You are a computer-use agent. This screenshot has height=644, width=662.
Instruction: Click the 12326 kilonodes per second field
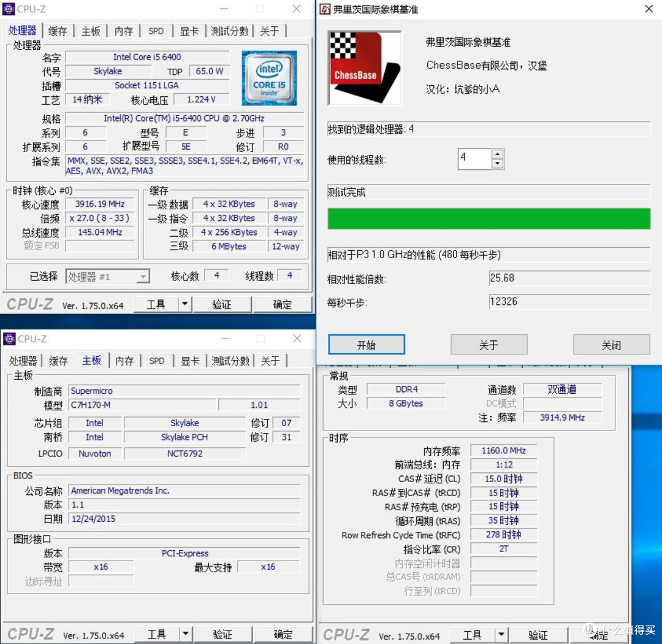click(x=569, y=302)
